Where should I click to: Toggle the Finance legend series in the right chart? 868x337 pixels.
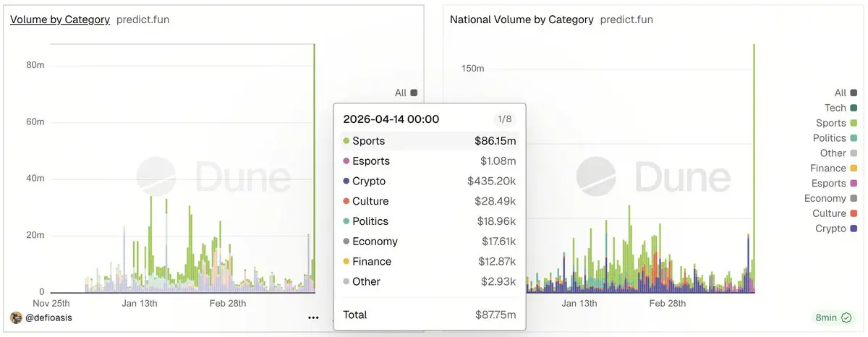[x=834, y=168]
